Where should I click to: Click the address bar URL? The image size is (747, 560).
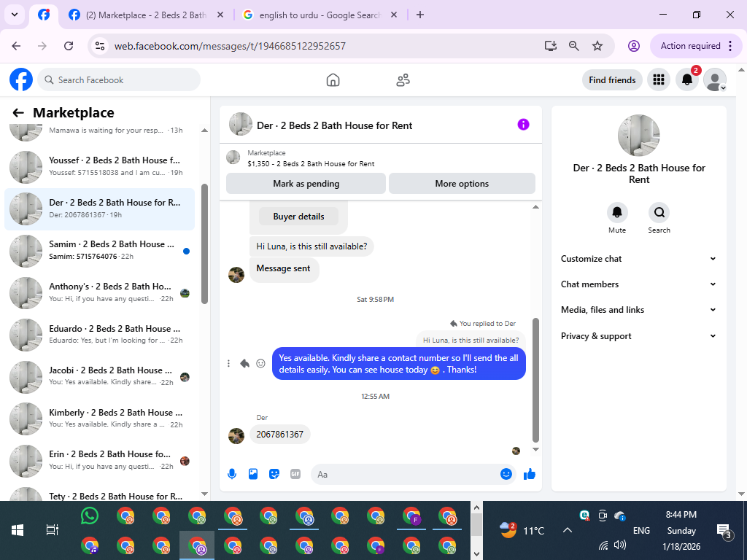point(230,46)
